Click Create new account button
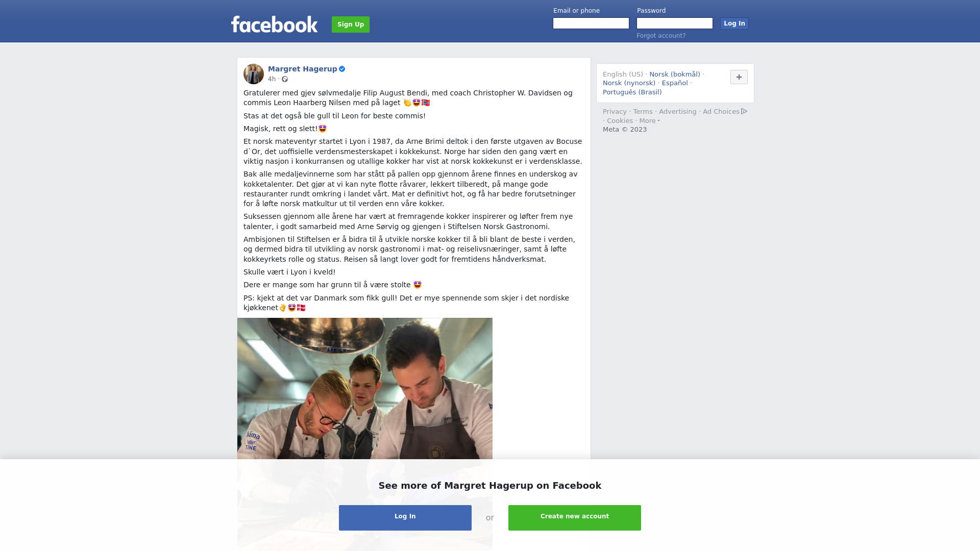980x551 pixels. [575, 518]
